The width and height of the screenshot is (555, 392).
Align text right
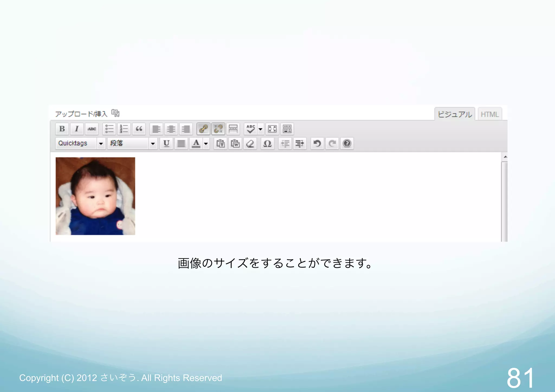point(186,129)
